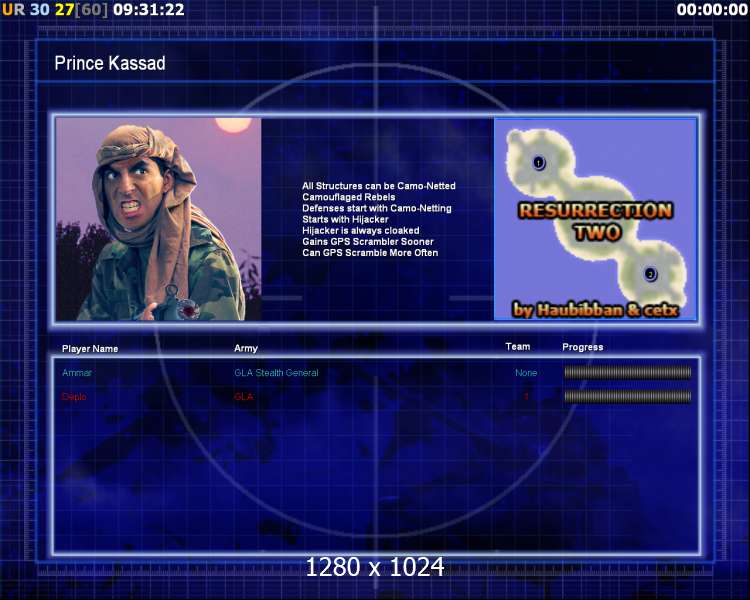Image resolution: width=750 pixels, height=600 pixels.
Task: Click the Army column header
Action: 246,348
